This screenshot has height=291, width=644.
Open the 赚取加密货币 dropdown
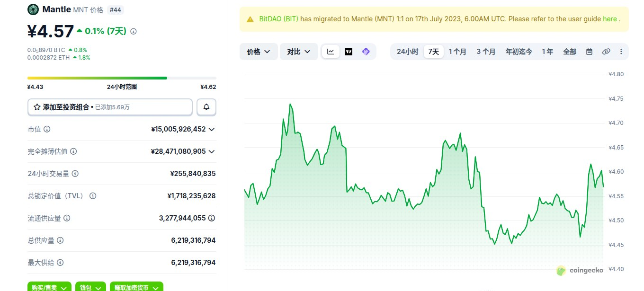[x=136, y=287]
